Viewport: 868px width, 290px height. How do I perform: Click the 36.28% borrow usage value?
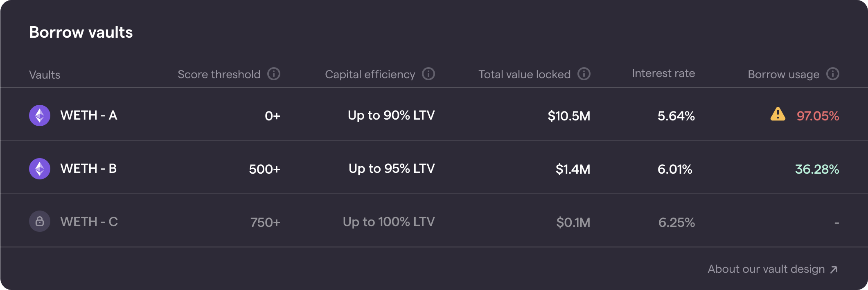(x=816, y=169)
